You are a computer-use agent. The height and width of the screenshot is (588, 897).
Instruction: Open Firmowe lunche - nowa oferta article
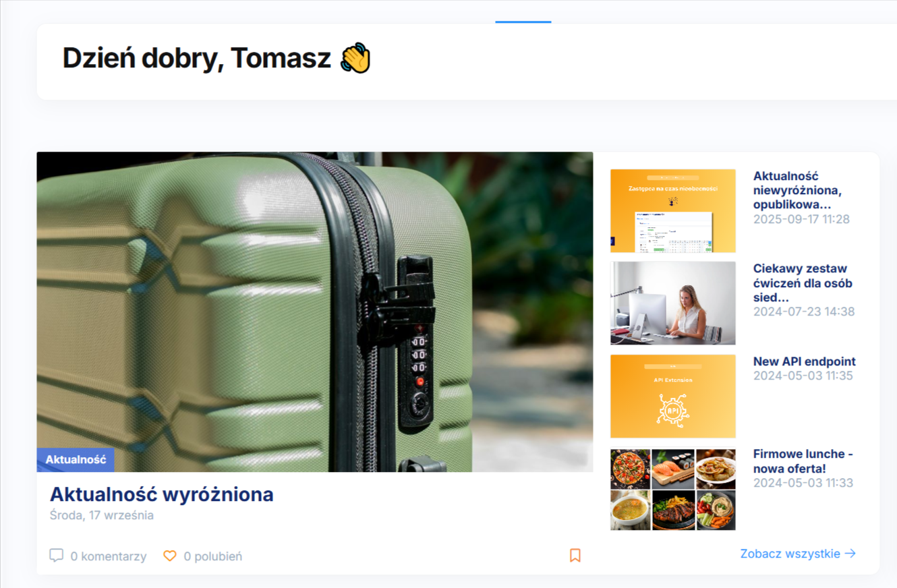(803, 461)
